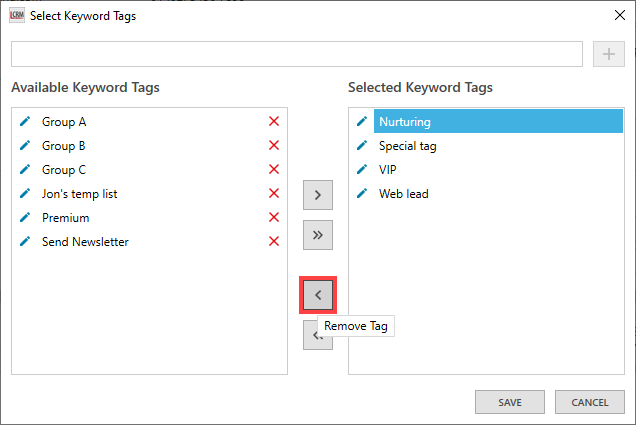Image resolution: width=636 pixels, height=425 pixels.
Task: Click the Remove Tag left arrow button
Action: click(318, 295)
